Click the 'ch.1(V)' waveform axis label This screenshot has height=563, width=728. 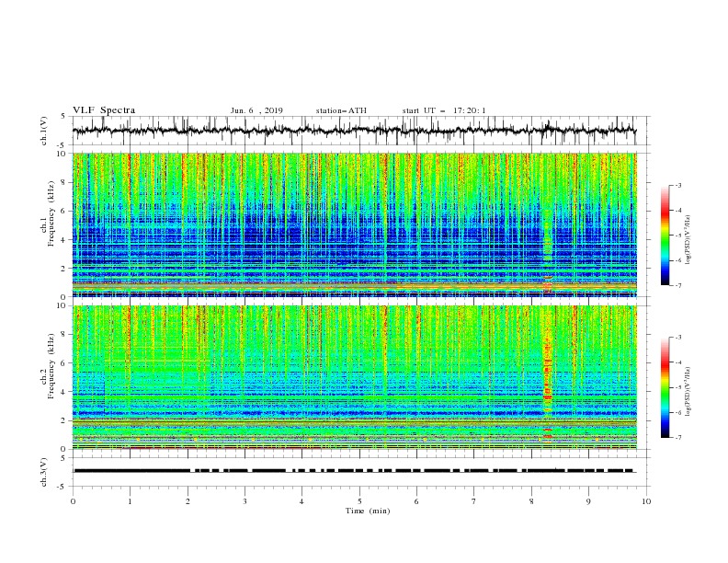(44, 131)
